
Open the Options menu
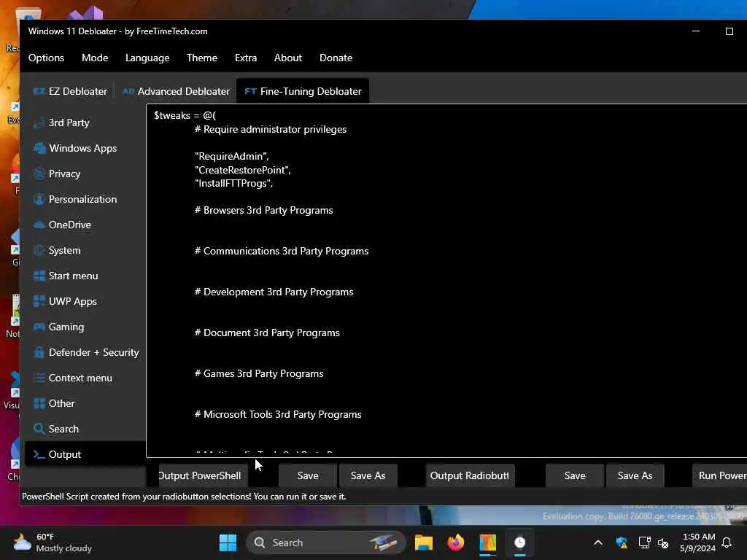coord(46,58)
